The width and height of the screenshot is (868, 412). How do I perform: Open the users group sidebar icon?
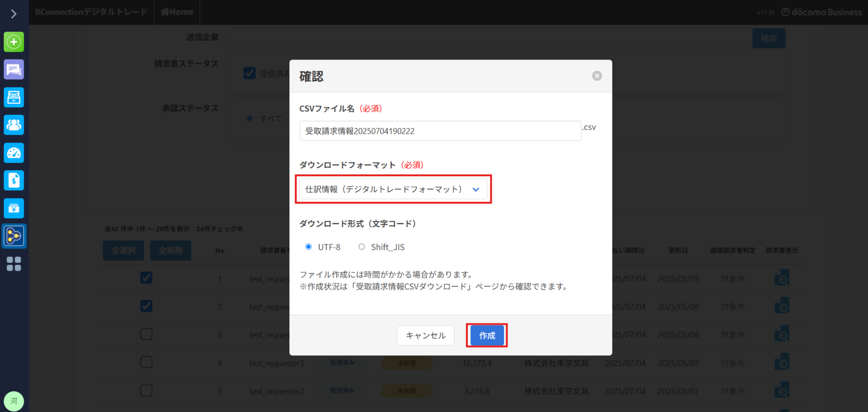coord(14,125)
